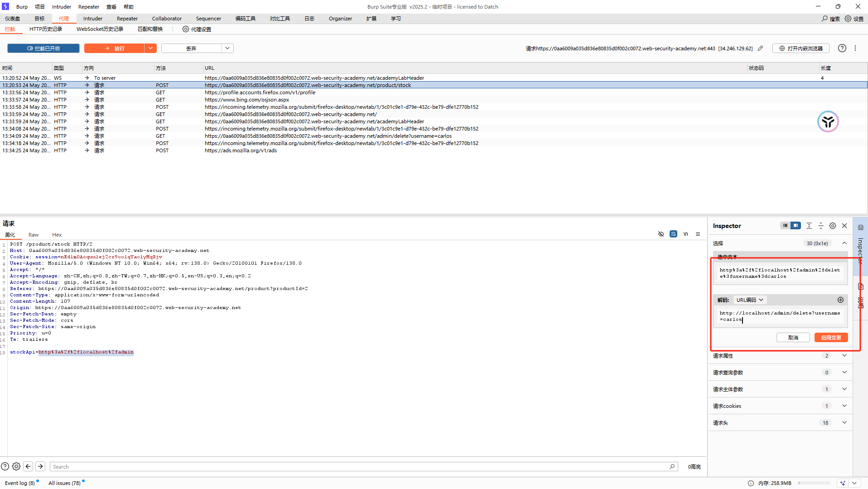Click the edit pencil icon next to request URL

point(761,48)
